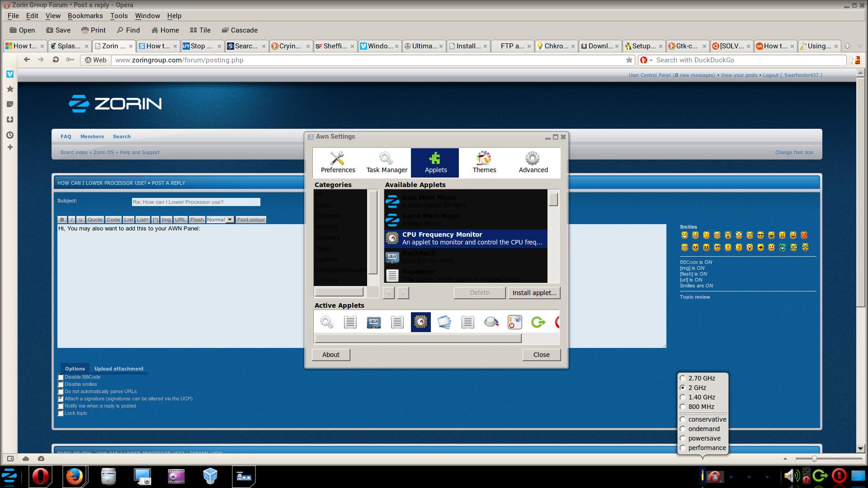Click the Install applet... button
Screen dimensions: 868x488
point(534,293)
